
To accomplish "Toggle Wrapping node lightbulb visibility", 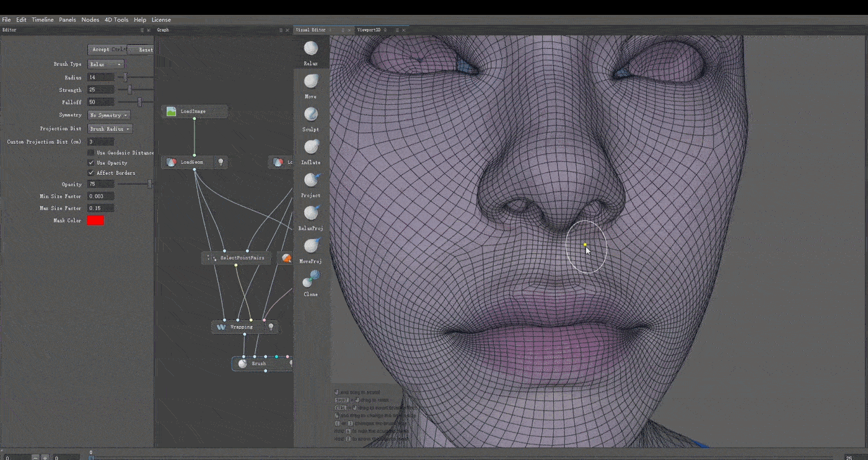I will [270, 327].
